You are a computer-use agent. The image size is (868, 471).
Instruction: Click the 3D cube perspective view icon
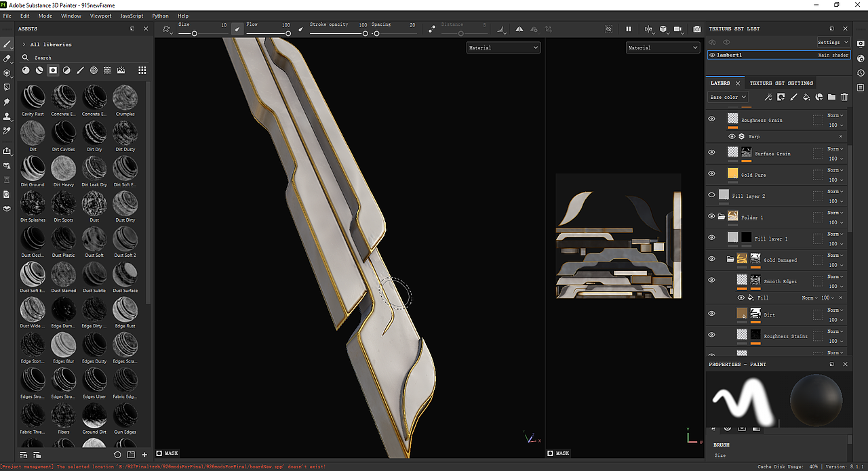[663, 29]
